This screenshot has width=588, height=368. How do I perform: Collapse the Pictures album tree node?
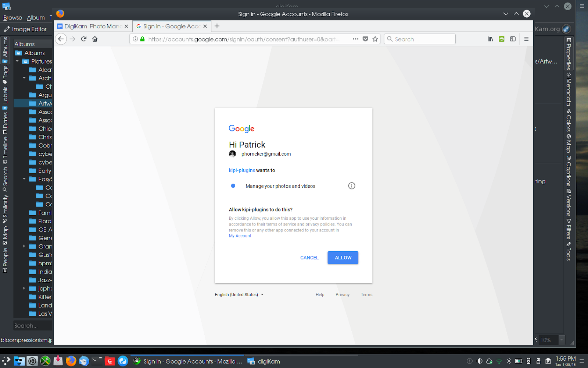[17, 61]
